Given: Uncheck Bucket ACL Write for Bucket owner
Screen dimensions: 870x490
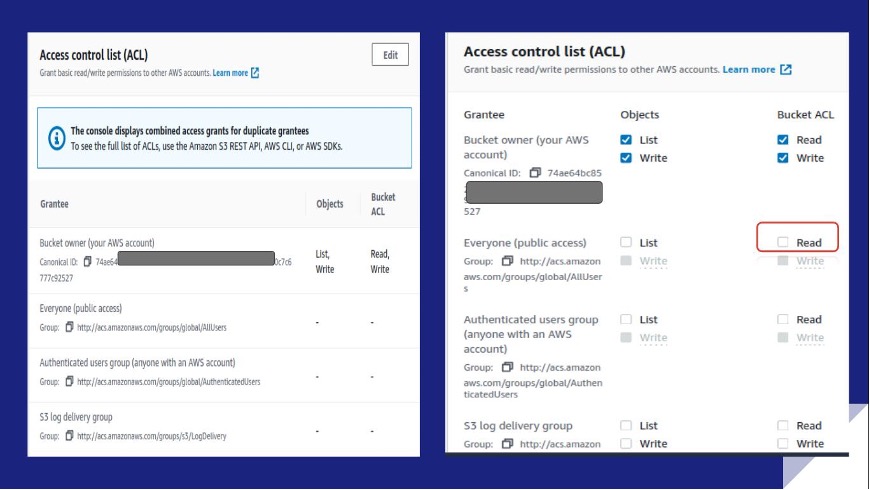Looking at the screenshot, I should pos(783,158).
